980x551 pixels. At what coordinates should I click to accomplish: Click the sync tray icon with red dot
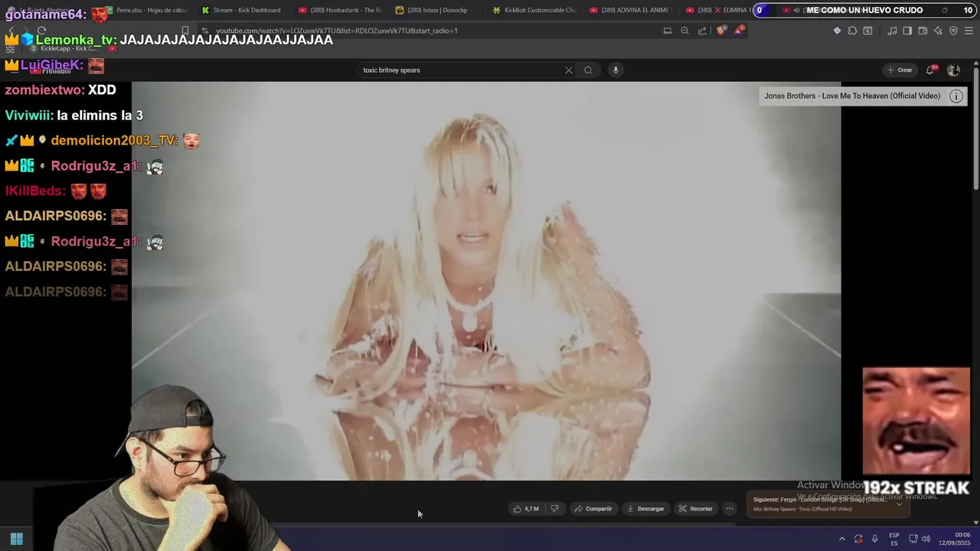coord(858,539)
